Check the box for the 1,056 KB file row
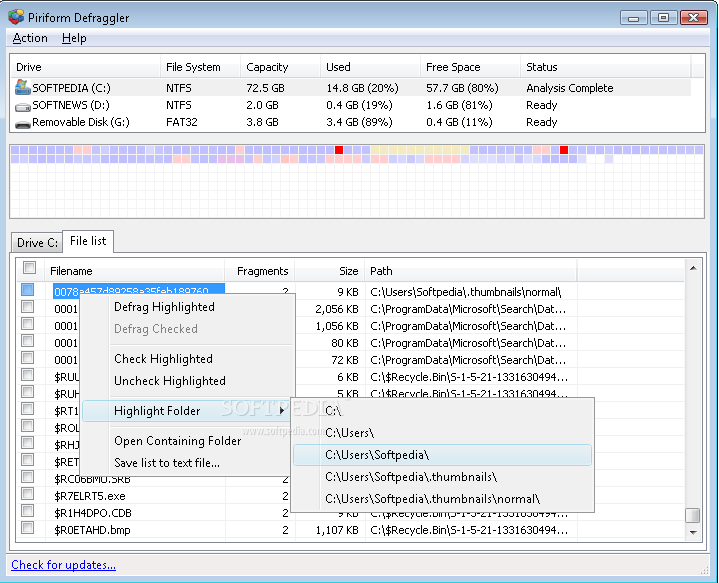719x583 pixels. click(x=28, y=323)
